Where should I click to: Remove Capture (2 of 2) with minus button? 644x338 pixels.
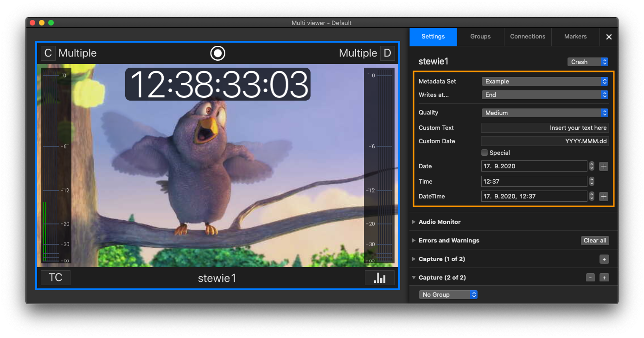pyautogui.click(x=590, y=278)
